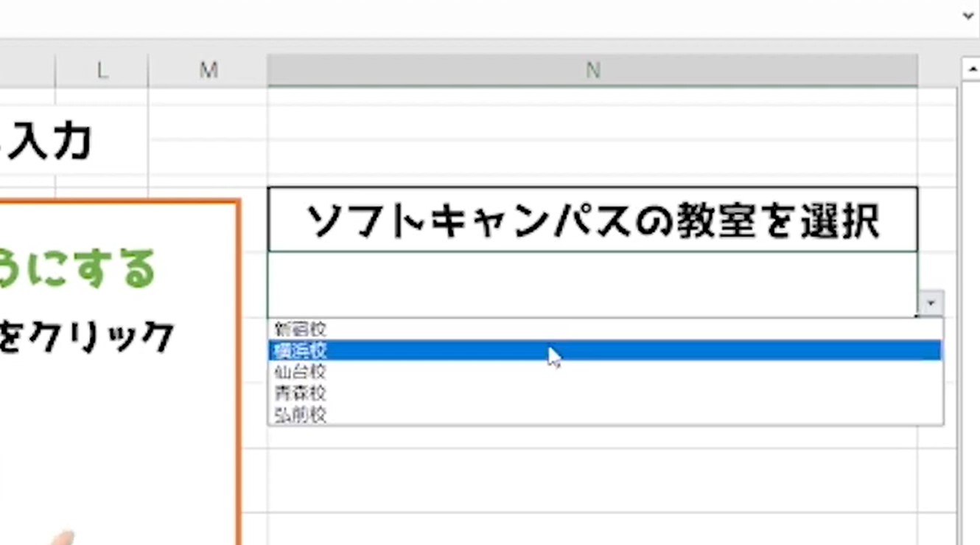Select column M header
This screenshot has height=545, width=980.
point(209,70)
